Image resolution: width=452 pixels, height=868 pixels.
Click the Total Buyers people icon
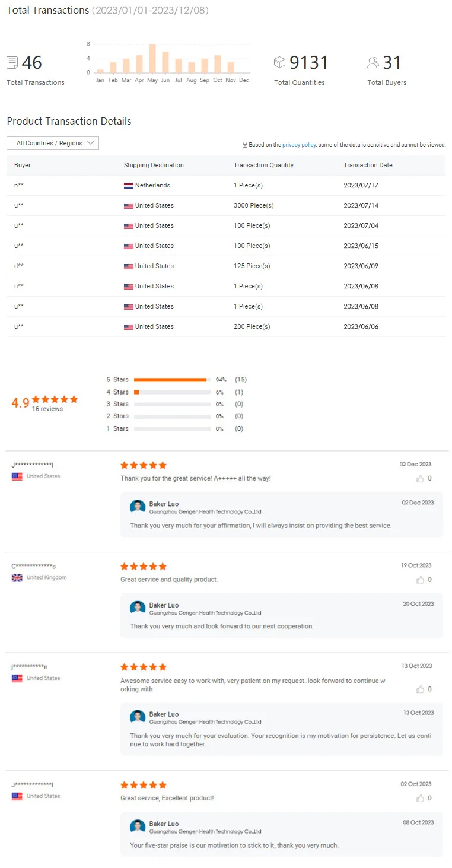(x=373, y=62)
